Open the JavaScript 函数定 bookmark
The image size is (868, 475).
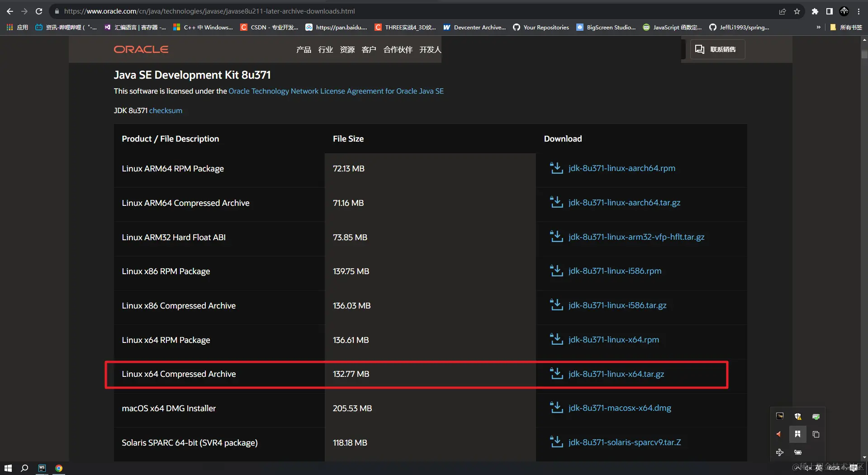coord(673,27)
